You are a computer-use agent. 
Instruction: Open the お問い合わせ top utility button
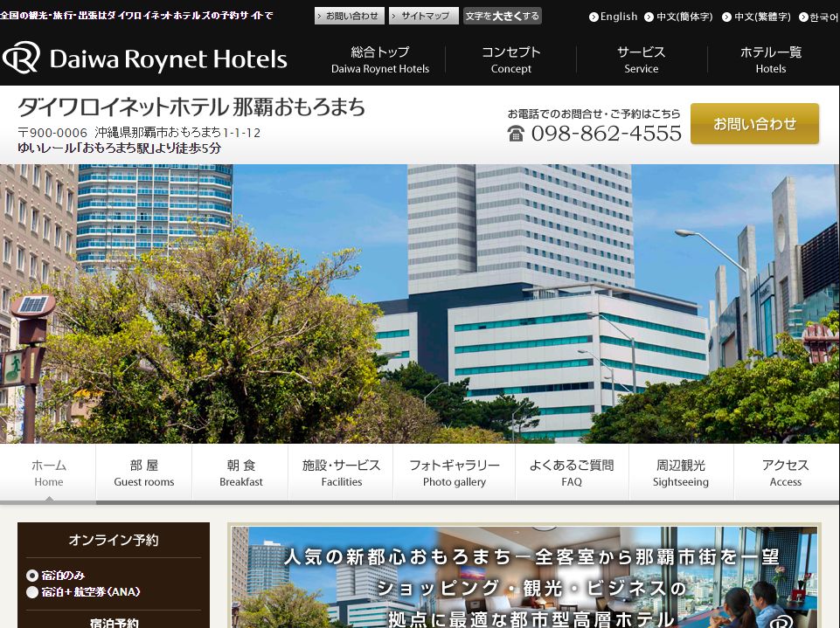(350, 16)
